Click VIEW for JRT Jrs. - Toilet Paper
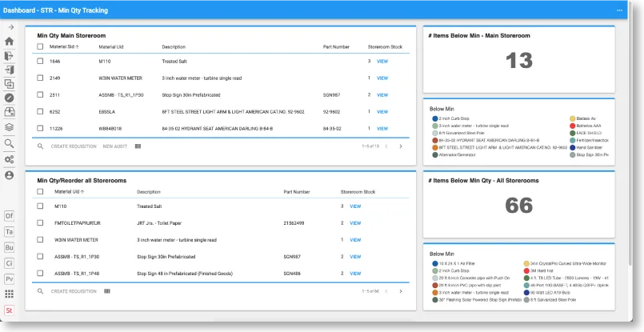 click(355, 223)
